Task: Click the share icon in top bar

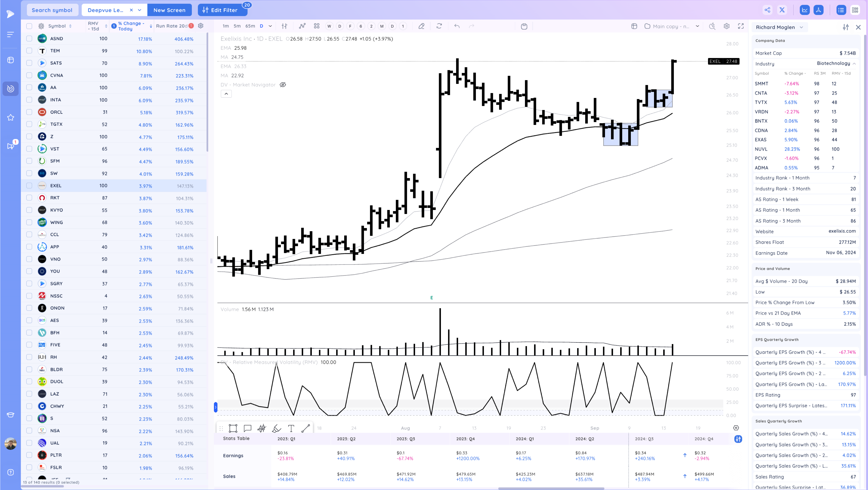Action: coord(767,10)
